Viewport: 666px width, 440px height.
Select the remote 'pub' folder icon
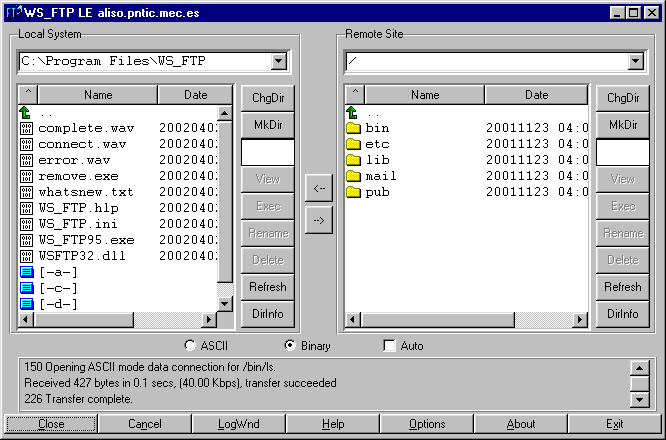[352, 192]
